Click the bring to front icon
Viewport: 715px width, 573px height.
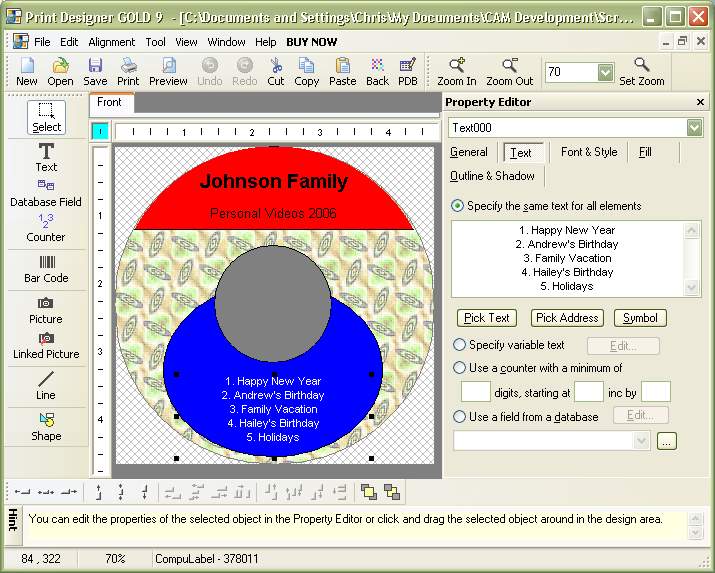pyautogui.click(x=368, y=492)
